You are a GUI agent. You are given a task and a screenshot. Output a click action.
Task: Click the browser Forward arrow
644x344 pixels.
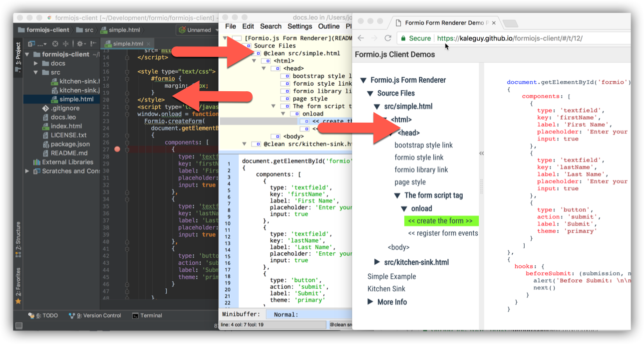[x=374, y=38]
